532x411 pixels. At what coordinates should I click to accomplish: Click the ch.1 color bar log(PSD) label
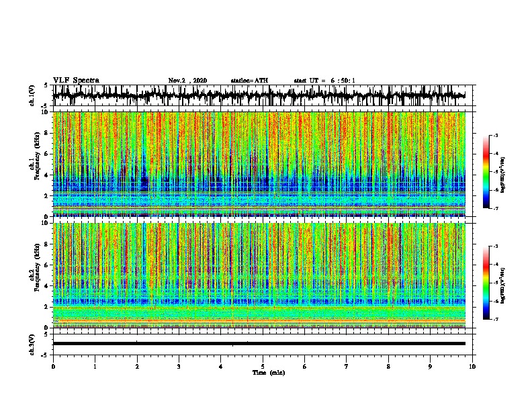[x=503, y=175]
